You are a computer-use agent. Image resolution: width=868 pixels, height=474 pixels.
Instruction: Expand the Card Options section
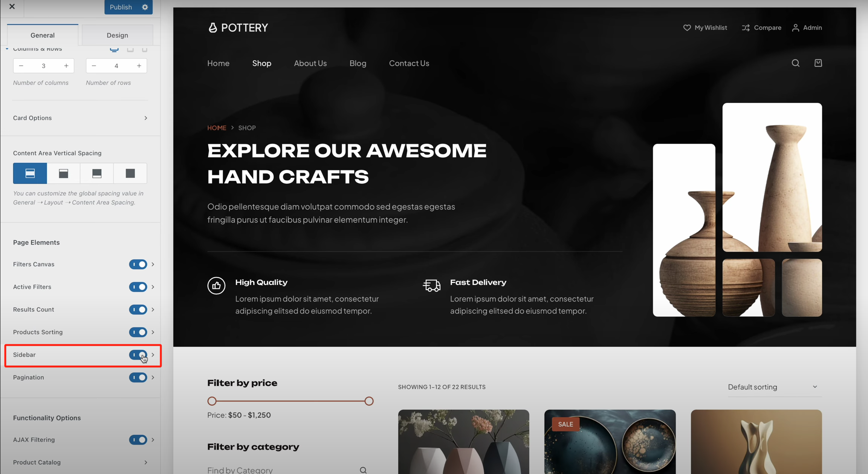point(80,118)
